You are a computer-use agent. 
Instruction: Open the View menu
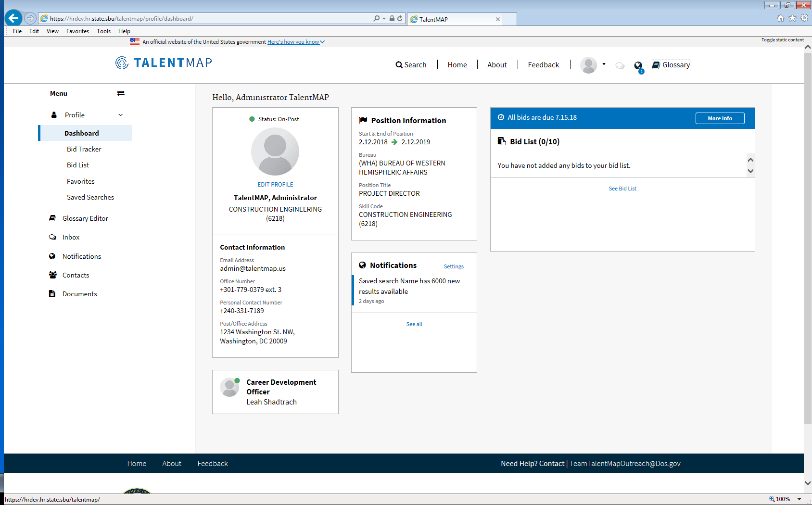click(52, 31)
